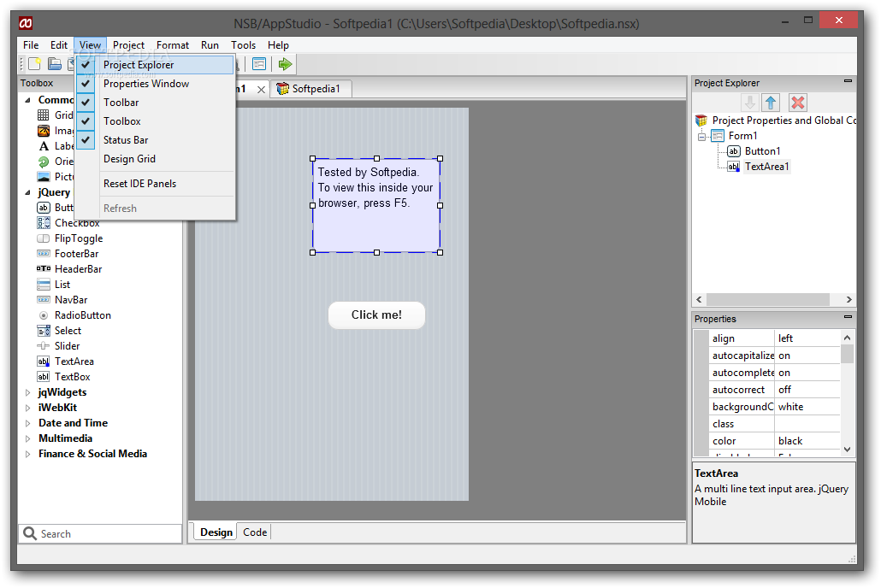Select the Checkbox control in Toolbox

[68, 223]
